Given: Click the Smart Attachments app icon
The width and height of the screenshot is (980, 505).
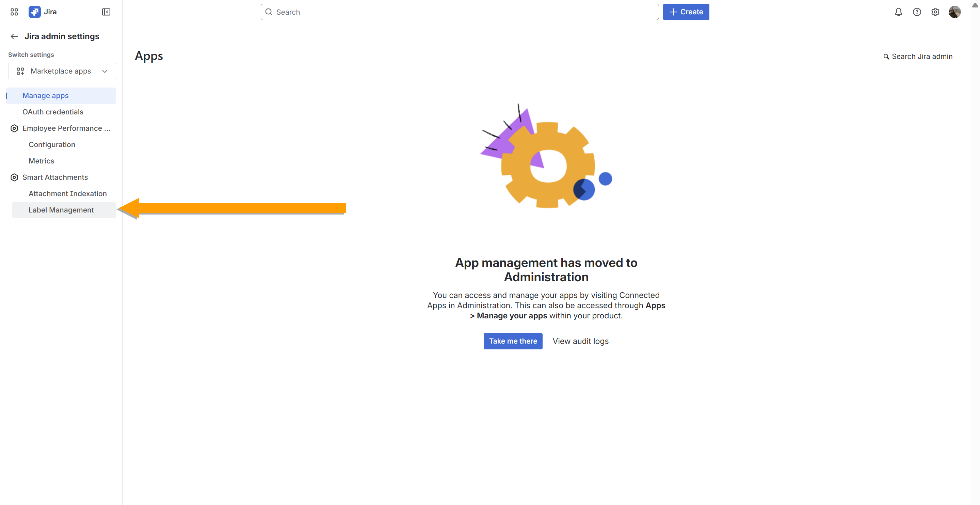Looking at the screenshot, I should click(14, 177).
